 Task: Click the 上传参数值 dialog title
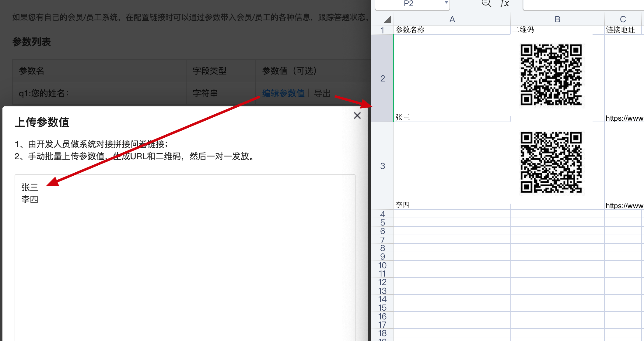tap(42, 122)
